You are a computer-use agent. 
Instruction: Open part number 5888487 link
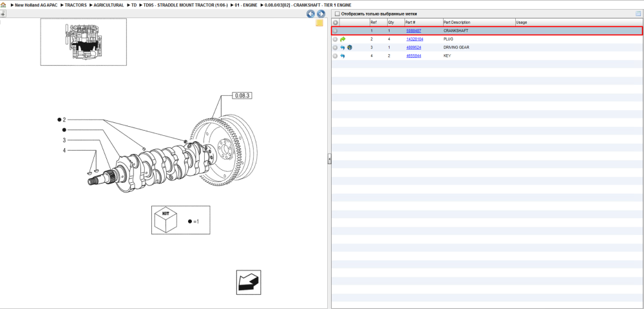click(413, 31)
